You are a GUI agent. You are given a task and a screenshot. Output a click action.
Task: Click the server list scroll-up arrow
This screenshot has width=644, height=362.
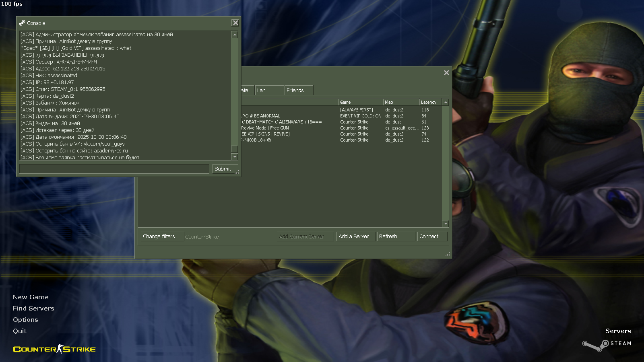pos(446,102)
